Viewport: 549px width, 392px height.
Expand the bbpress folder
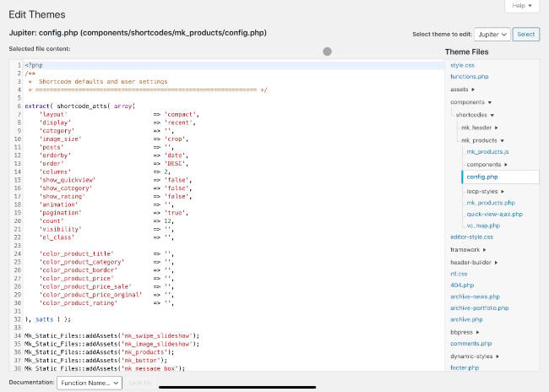[465, 332]
